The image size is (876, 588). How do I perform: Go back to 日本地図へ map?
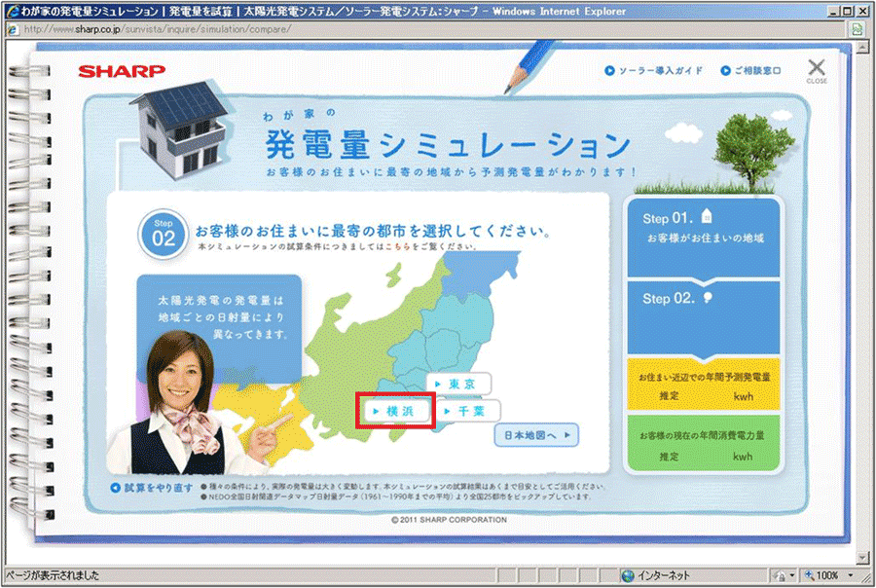(536, 435)
